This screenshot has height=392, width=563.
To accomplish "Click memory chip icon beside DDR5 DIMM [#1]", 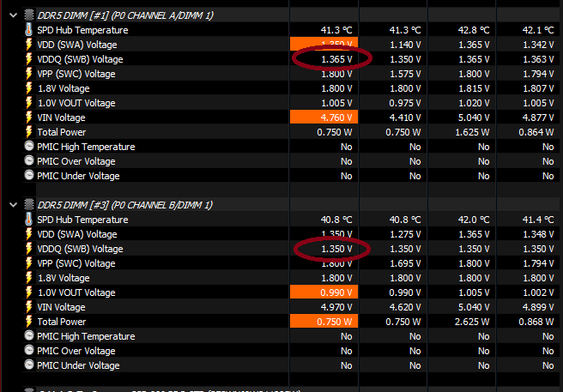I will (29, 15).
